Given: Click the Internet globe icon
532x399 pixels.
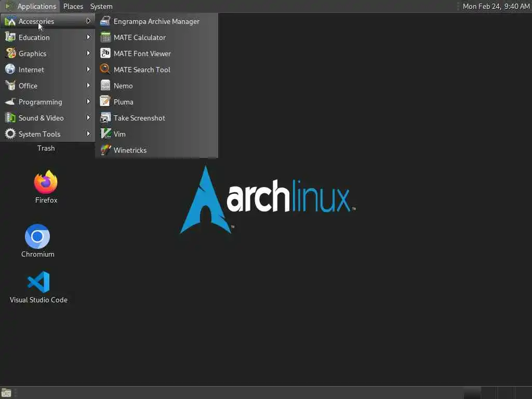Looking at the screenshot, I should tap(10, 69).
